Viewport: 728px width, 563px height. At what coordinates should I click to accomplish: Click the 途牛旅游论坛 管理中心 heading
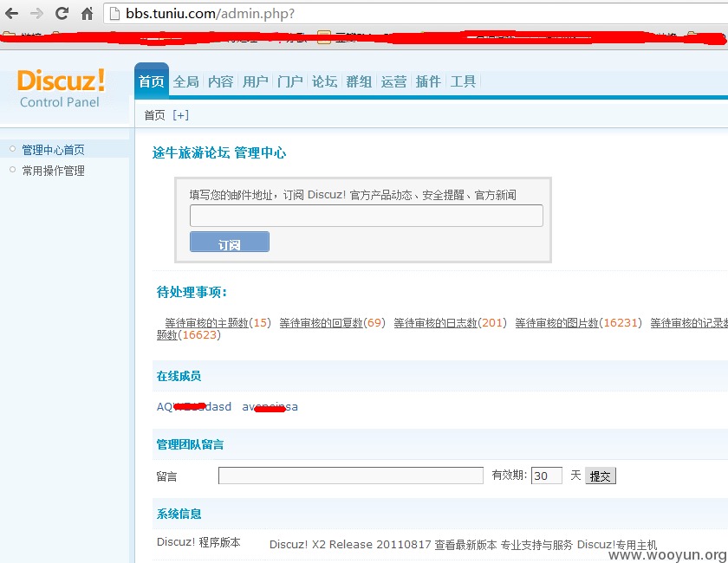[219, 152]
